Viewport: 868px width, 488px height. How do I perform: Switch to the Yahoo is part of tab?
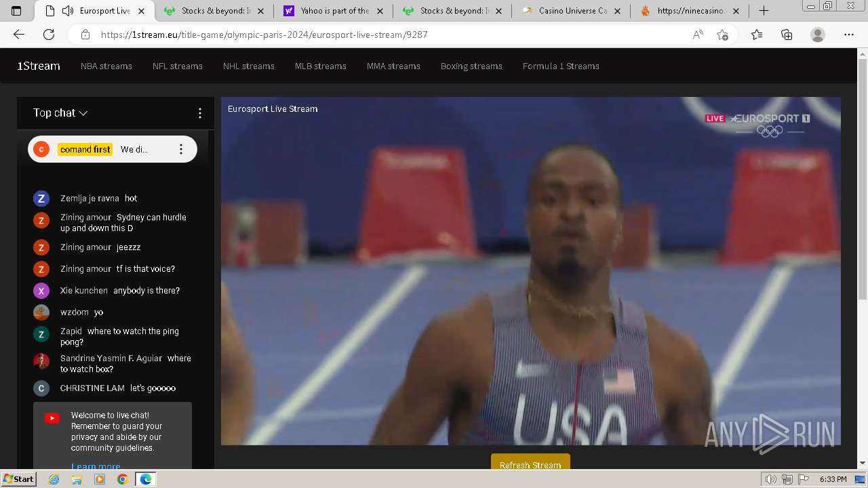[334, 11]
